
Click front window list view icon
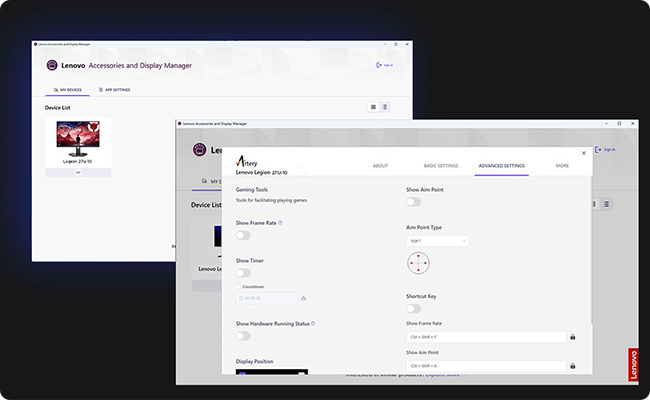point(606,204)
